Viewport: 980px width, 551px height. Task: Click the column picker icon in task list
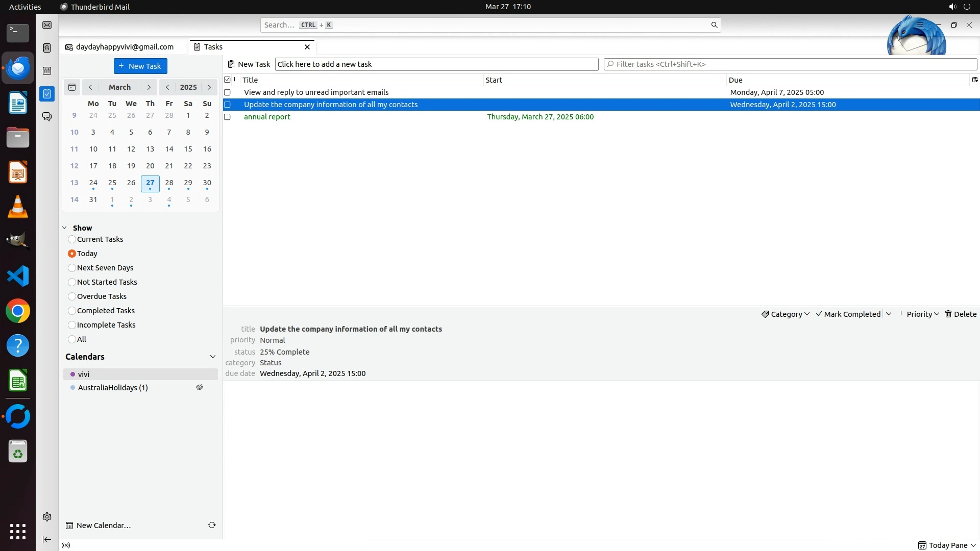pyautogui.click(x=974, y=80)
